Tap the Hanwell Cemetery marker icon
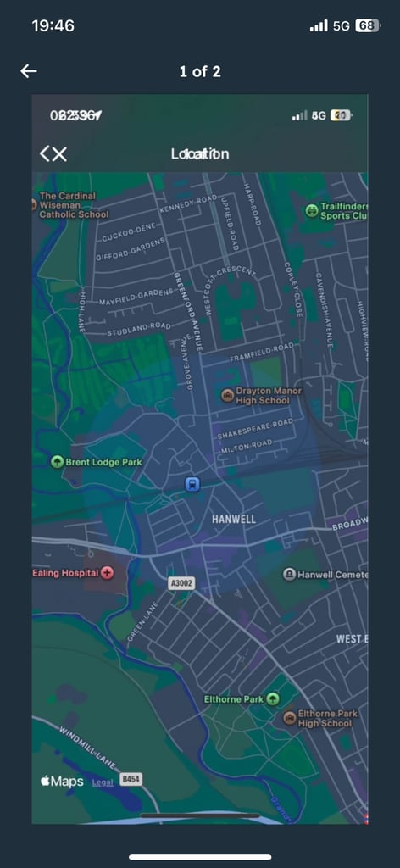The width and height of the screenshot is (400, 868). tap(289, 575)
